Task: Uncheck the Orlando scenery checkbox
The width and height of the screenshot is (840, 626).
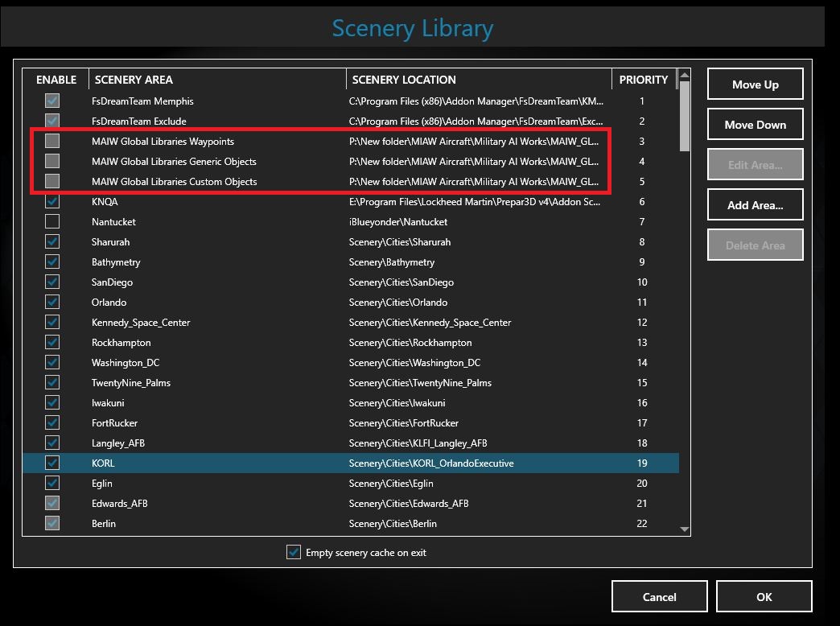Action: pos(52,302)
